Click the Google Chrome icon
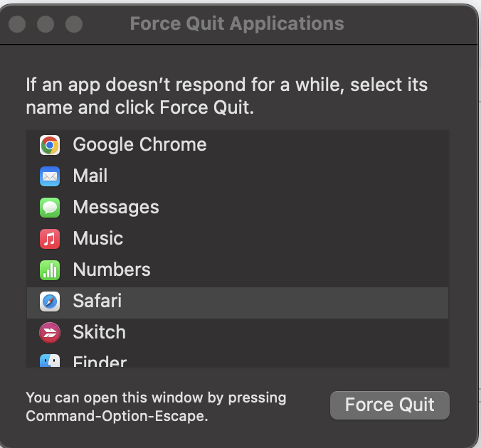Image resolution: width=481 pixels, height=448 pixels. coord(49,145)
